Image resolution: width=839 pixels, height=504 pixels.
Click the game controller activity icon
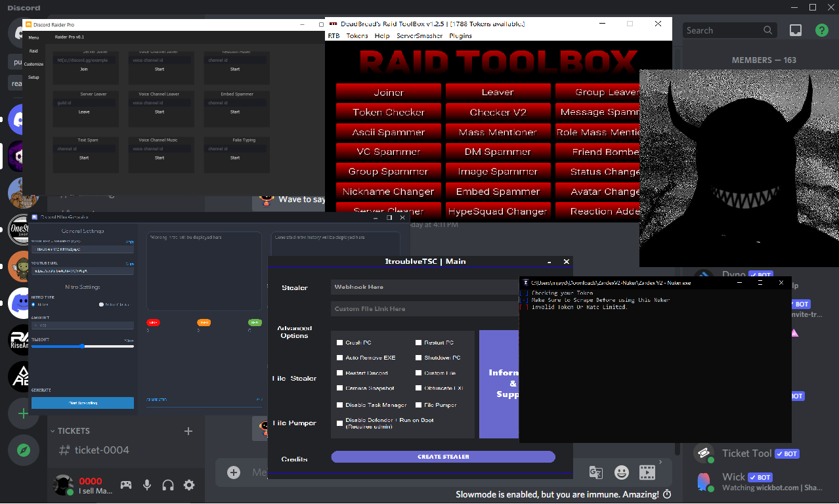125,485
